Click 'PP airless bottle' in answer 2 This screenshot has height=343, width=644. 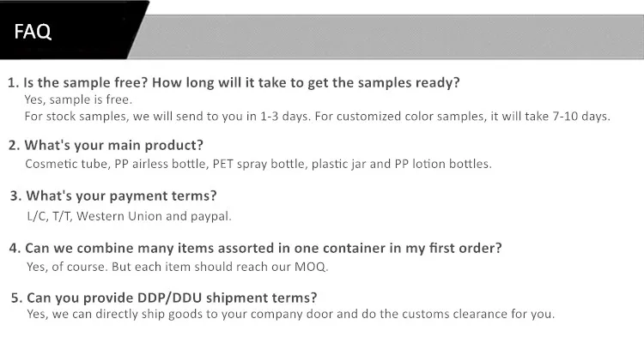point(161,164)
